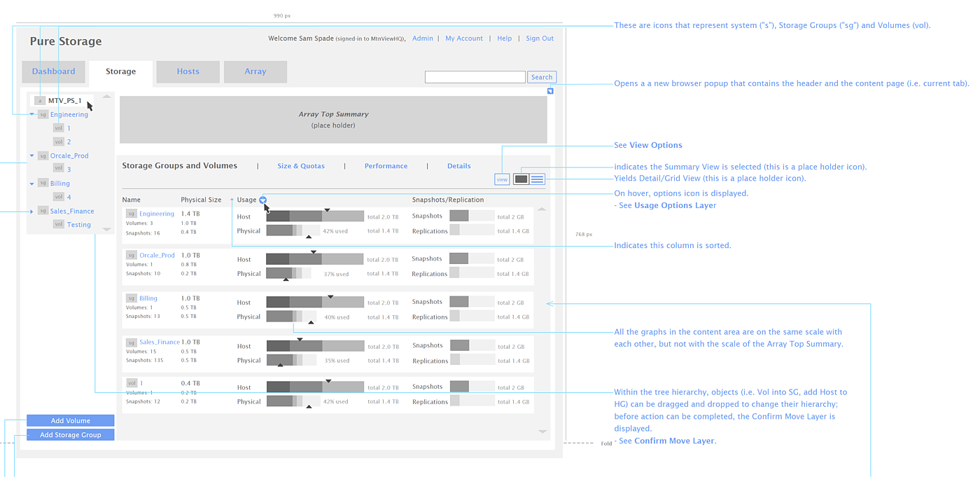Collapse the Orcale_Prod storage group in tree
This screenshot has height=477, width=980.
(x=31, y=156)
